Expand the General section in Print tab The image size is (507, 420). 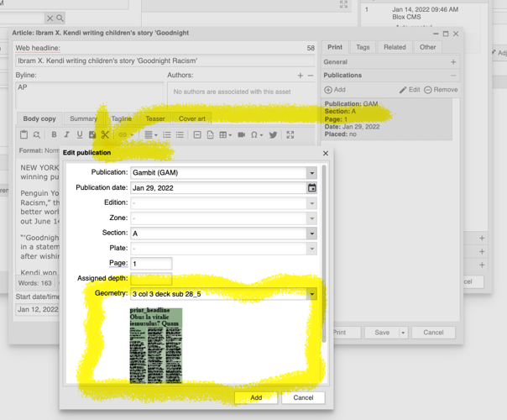coord(453,62)
